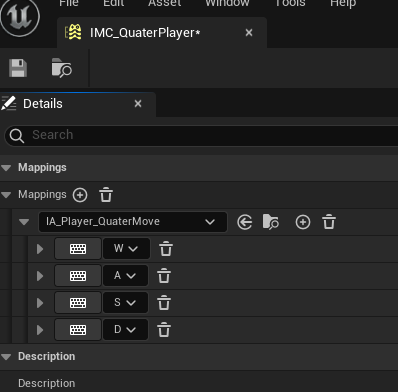Browse to asset in Content Browser toolbar icon

click(61, 68)
